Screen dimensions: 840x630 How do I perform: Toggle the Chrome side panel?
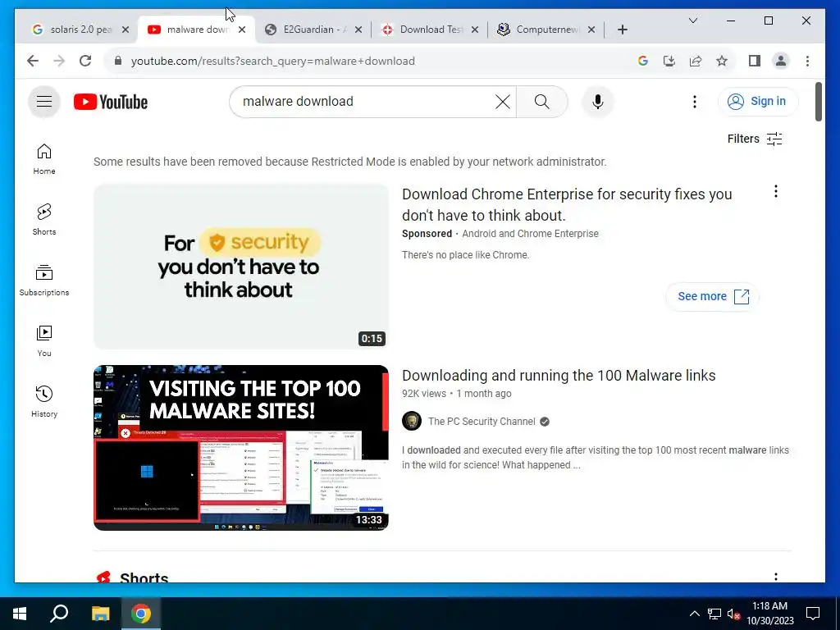click(x=755, y=61)
